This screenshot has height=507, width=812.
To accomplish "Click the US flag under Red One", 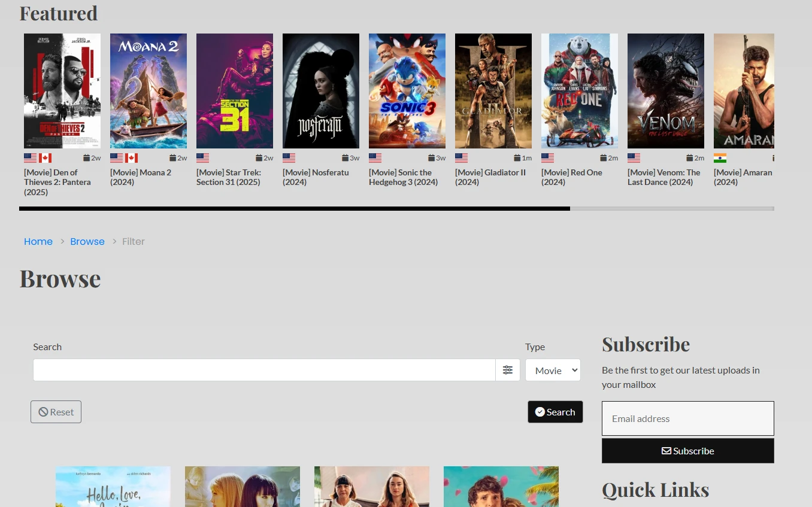I will click(547, 158).
